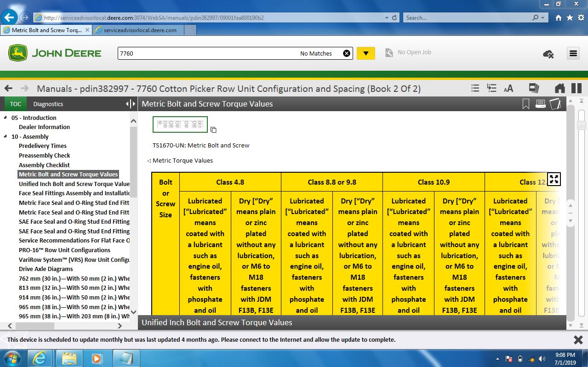Image resolution: width=588 pixels, height=367 pixels.
Task: Open the multi-window display icon
Action: [x=534, y=88]
